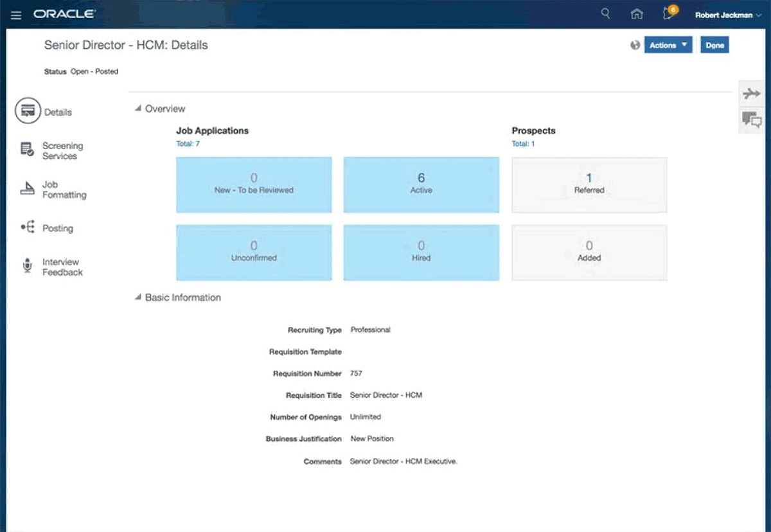Image resolution: width=771 pixels, height=532 pixels.
Task: Select the Details section icon
Action: click(28, 111)
